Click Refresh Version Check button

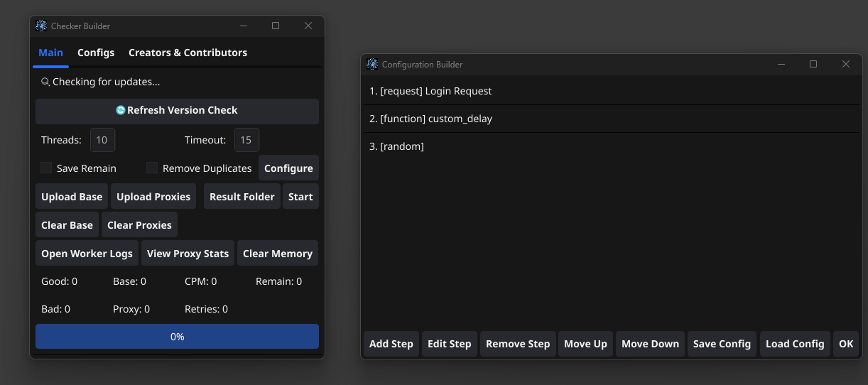coord(177,111)
